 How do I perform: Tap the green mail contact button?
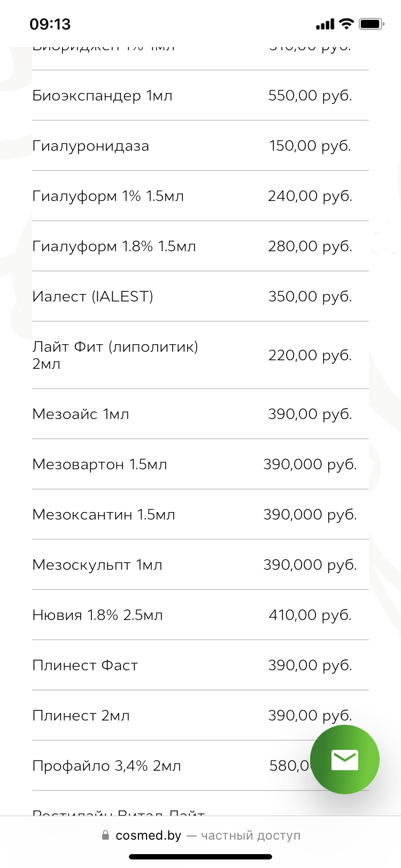344,759
